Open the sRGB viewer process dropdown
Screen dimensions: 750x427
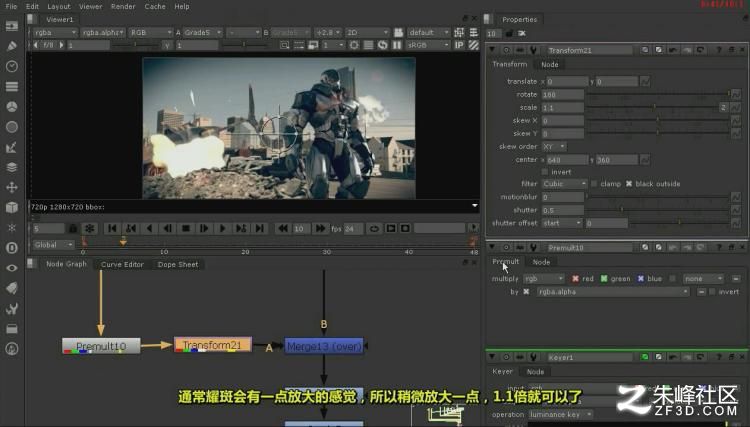(429, 45)
